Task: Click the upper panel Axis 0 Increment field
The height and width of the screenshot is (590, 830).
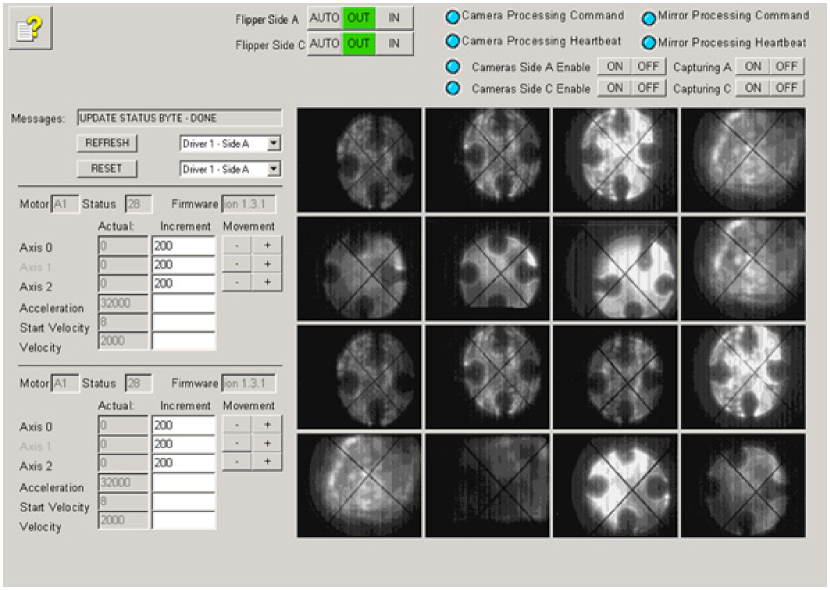Action: [183, 245]
